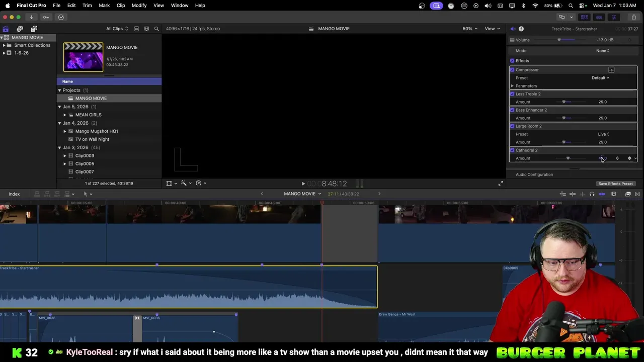
Task: Uncheck the Cathedral 2 effect
Action: pyautogui.click(x=512, y=150)
